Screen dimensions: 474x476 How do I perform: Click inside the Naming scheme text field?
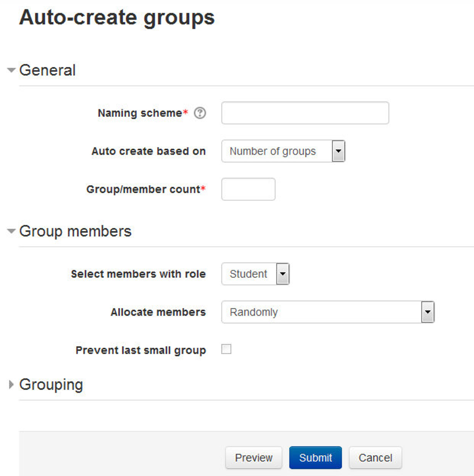point(305,113)
